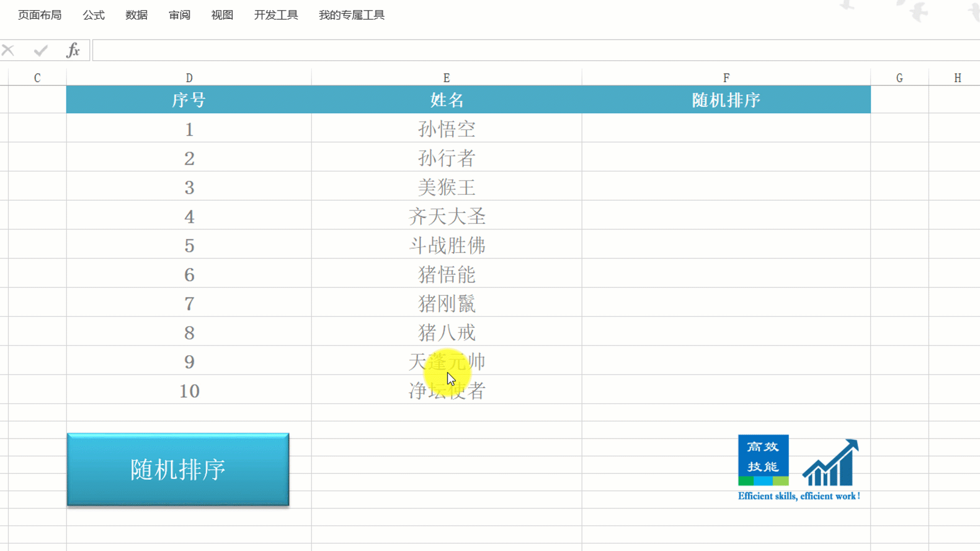Select column C header
This screenshot has height=551, width=980.
[37, 78]
